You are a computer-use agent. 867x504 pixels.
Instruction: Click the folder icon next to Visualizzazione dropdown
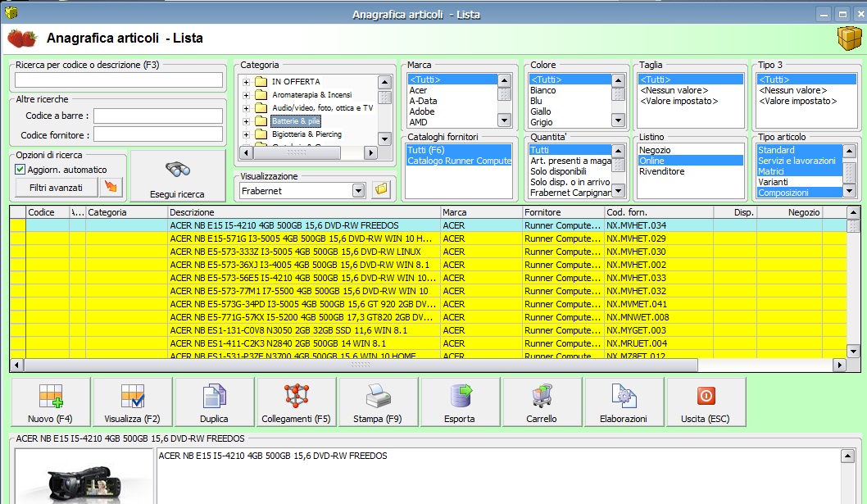pos(381,190)
